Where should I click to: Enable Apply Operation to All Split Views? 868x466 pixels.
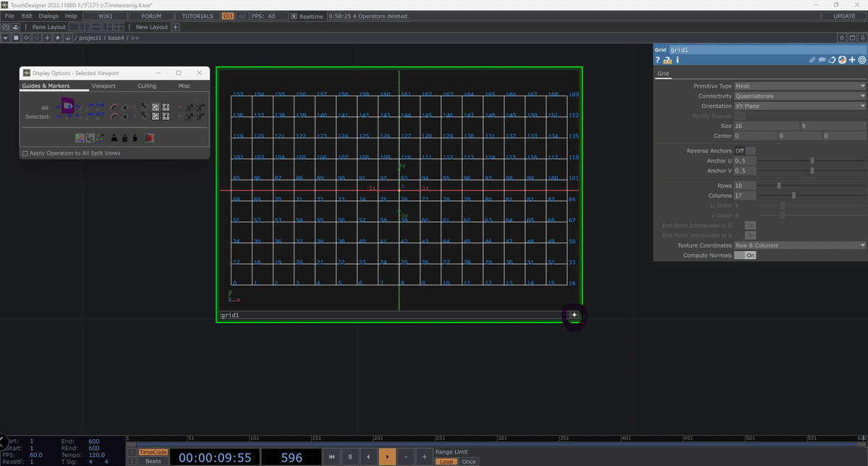click(25, 153)
